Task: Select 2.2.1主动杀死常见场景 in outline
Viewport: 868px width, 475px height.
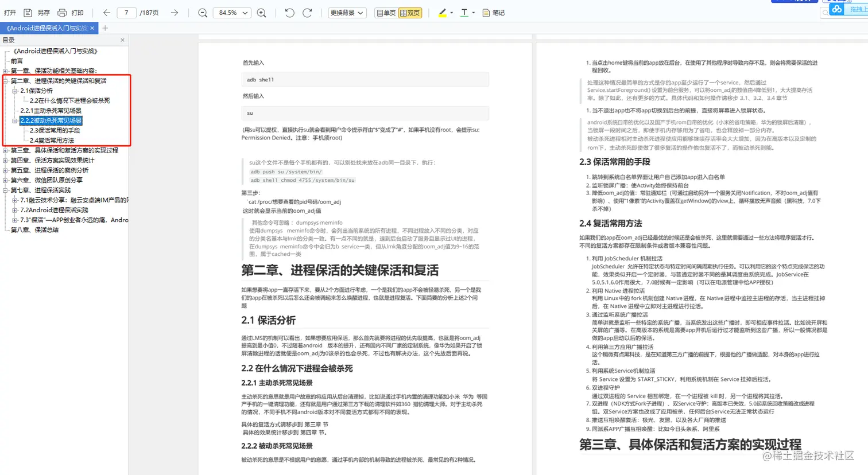Action: [51, 111]
